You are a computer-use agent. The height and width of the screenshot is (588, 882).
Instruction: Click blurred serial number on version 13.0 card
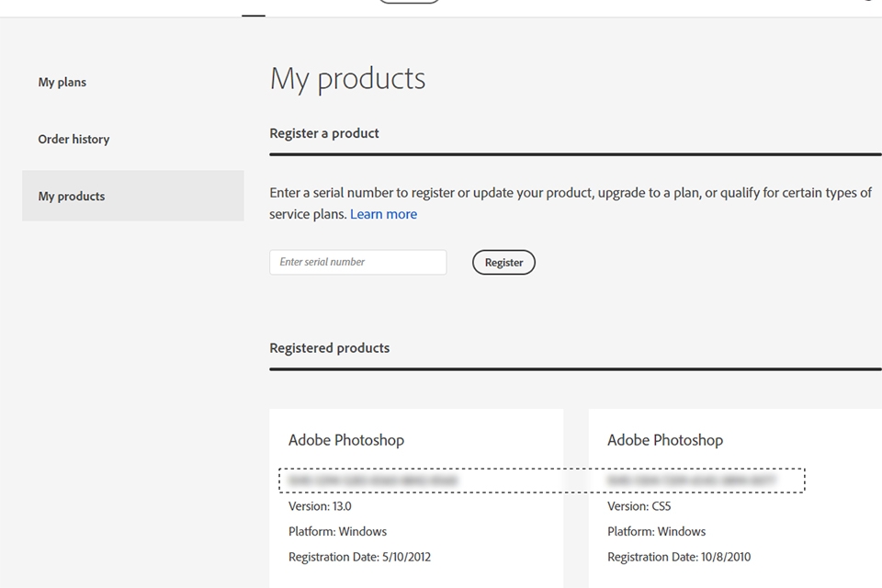point(373,480)
